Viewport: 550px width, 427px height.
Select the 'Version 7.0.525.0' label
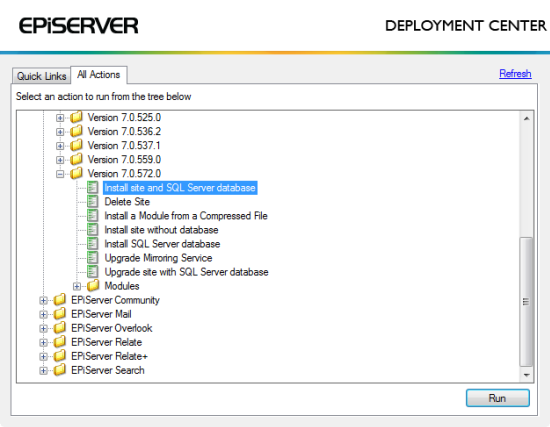pos(124,118)
